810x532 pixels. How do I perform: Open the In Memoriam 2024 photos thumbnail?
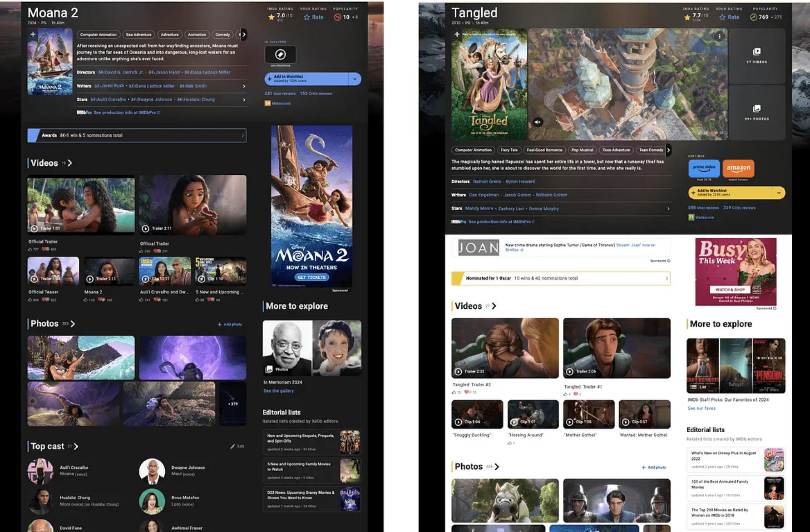click(x=312, y=348)
